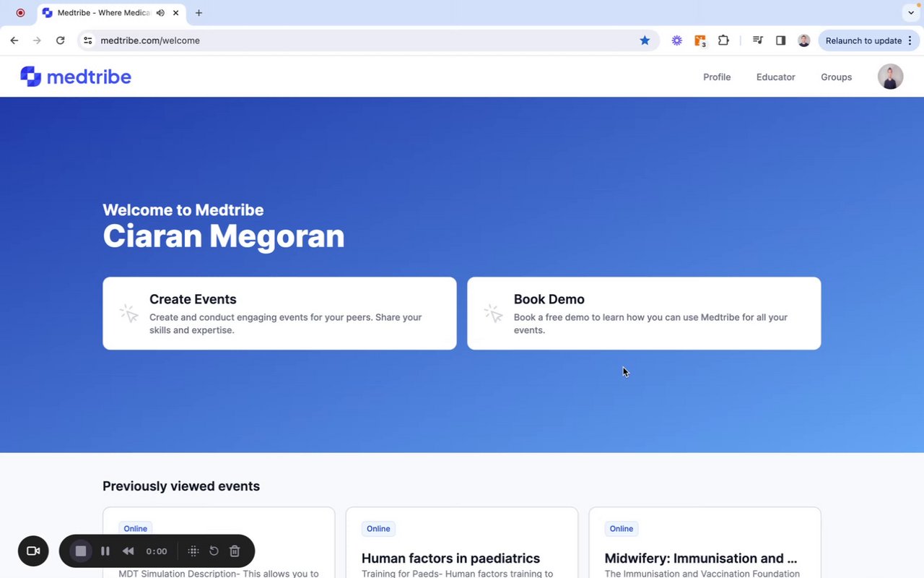This screenshot has width=924, height=578.
Task: Toggle the browser side panel
Action: [x=780, y=40]
